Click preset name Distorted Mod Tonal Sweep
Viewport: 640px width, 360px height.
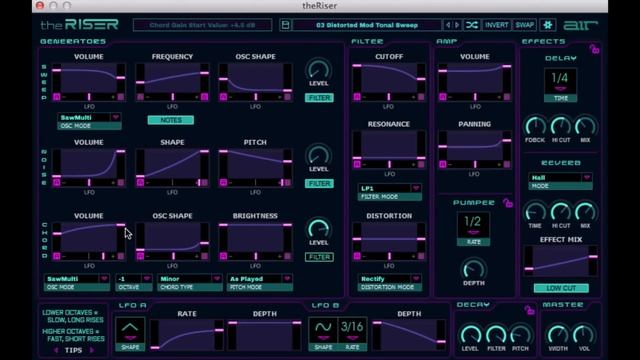(367, 25)
